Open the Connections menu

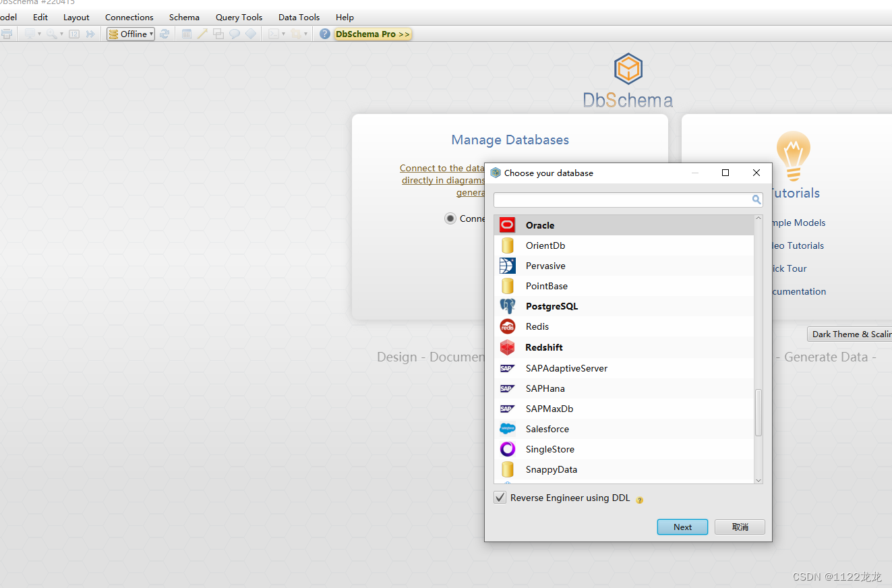129,17
